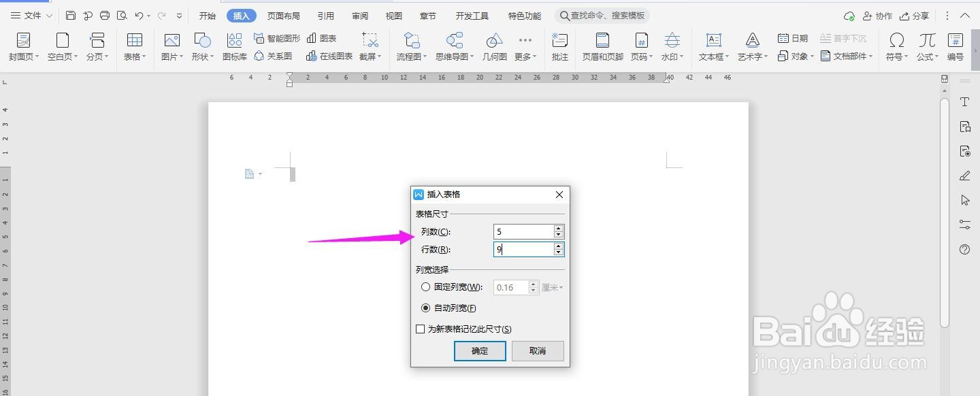Open the 文件 menu dropdown
This screenshot has width=980, height=396.
[x=31, y=16]
